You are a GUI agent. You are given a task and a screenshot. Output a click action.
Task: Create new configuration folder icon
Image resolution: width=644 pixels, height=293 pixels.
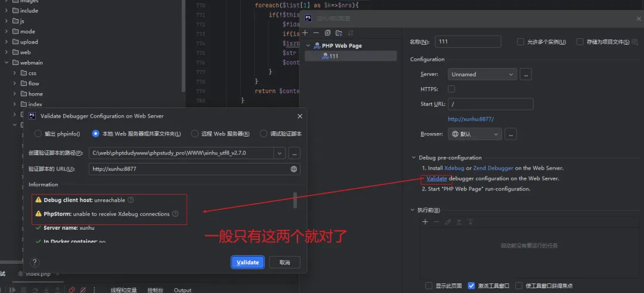pos(339,33)
